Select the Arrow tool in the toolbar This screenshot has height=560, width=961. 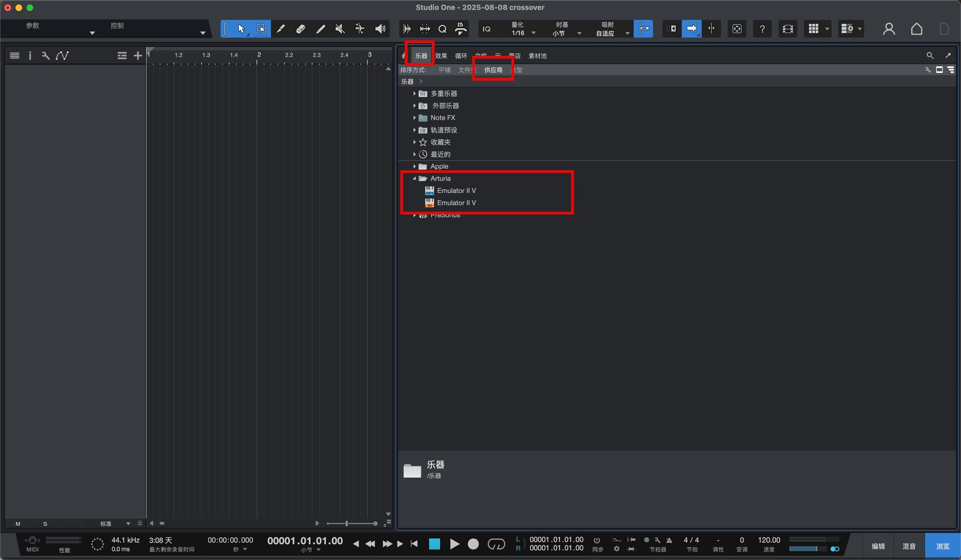click(x=241, y=29)
